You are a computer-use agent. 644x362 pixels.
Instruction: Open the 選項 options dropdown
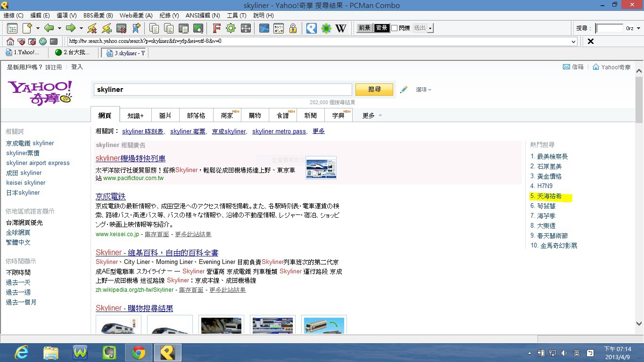(423, 90)
